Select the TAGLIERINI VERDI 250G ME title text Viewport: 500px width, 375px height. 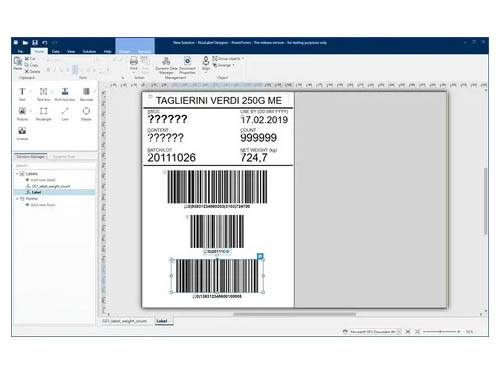(219, 100)
